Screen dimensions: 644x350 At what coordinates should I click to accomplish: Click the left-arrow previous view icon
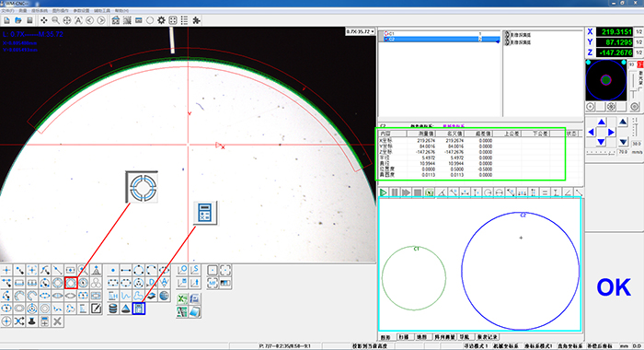(89, 20)
